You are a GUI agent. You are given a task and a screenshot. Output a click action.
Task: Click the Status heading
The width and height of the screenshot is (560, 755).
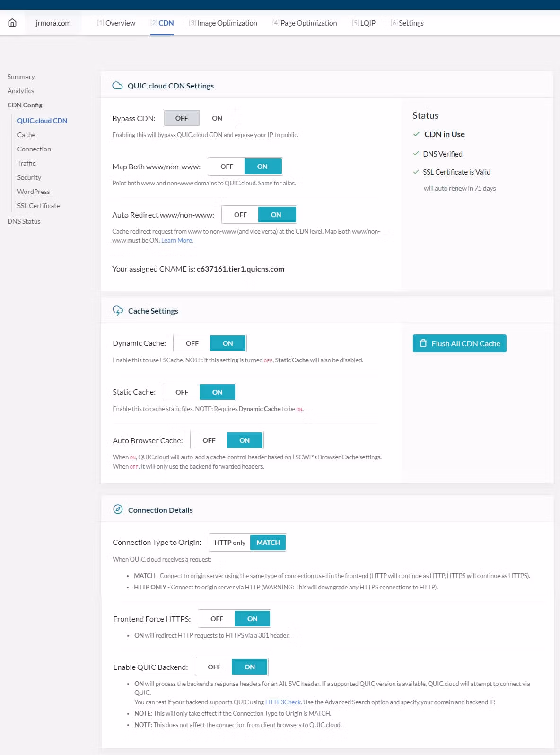(425, 115)
